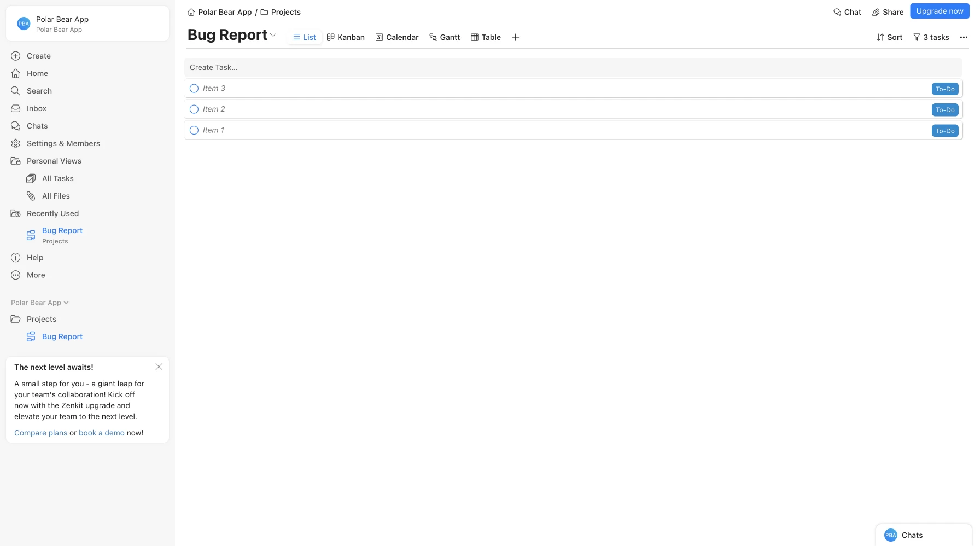Expand the Bug Report title dropdown
This screenshot has width=980, height=546.
273,35
